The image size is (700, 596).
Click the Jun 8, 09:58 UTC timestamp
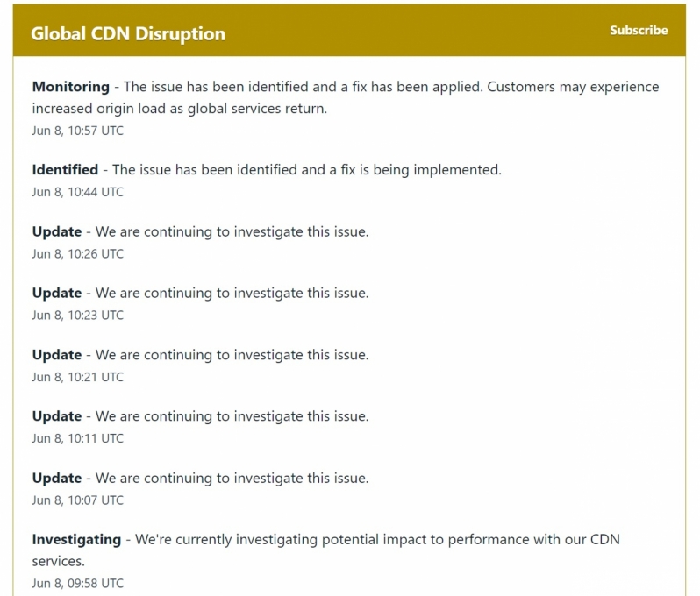tap(78, 583)
